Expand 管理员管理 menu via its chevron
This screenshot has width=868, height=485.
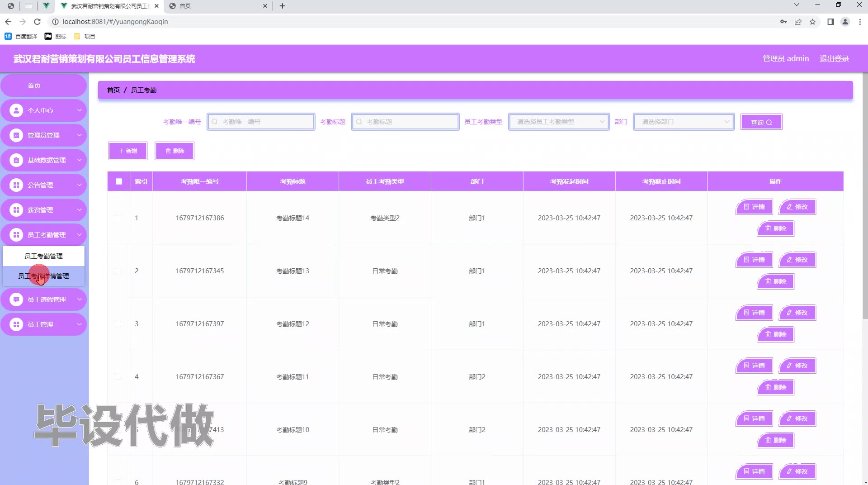pyautogui.click(x=80, y=135)
